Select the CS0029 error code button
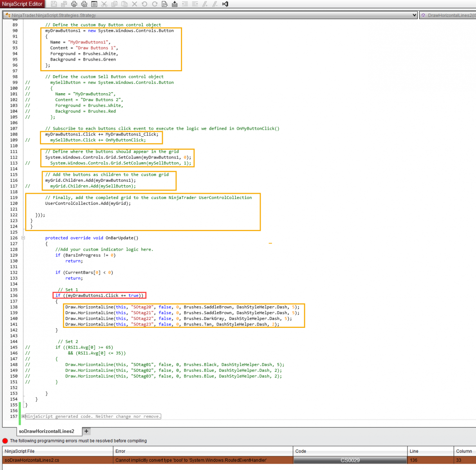Viewport: 476px width, 470px height. (350, 460)
